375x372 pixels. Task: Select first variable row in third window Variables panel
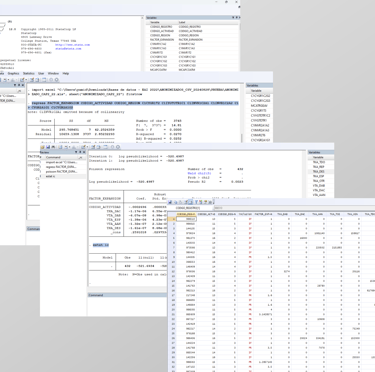click(x=319, y=162)
